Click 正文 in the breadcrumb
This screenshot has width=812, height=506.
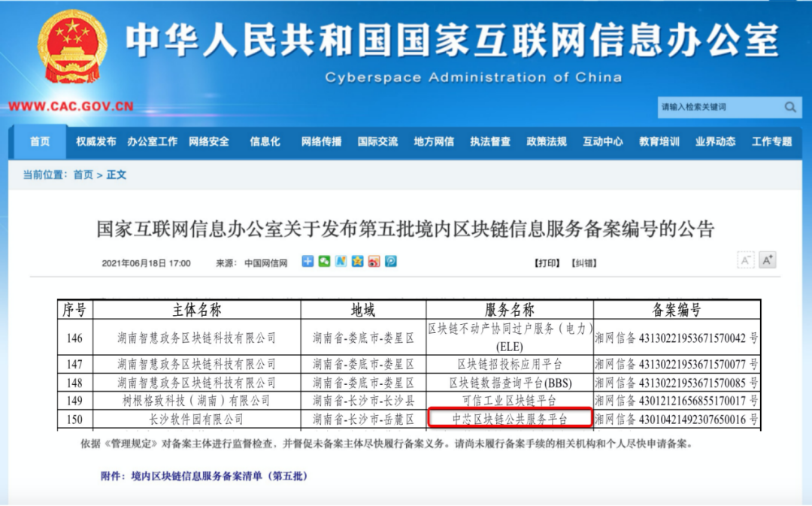tap(117, 174)
